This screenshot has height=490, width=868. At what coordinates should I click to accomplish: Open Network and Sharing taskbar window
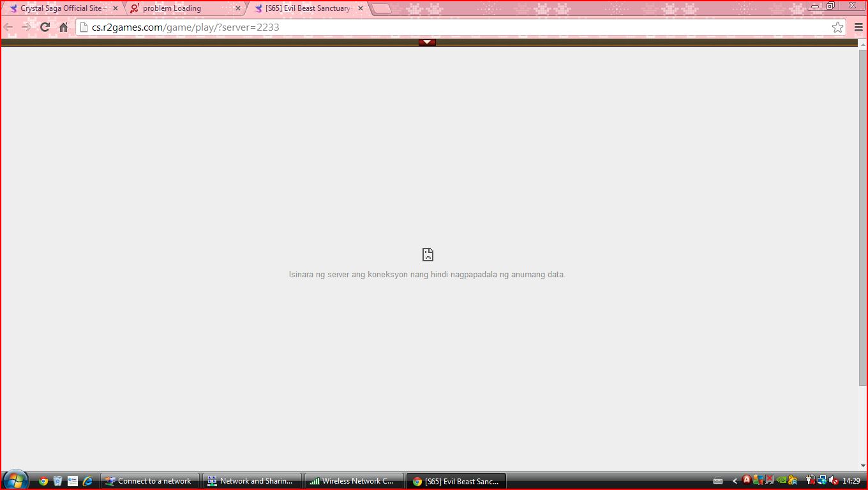[251, 481]
